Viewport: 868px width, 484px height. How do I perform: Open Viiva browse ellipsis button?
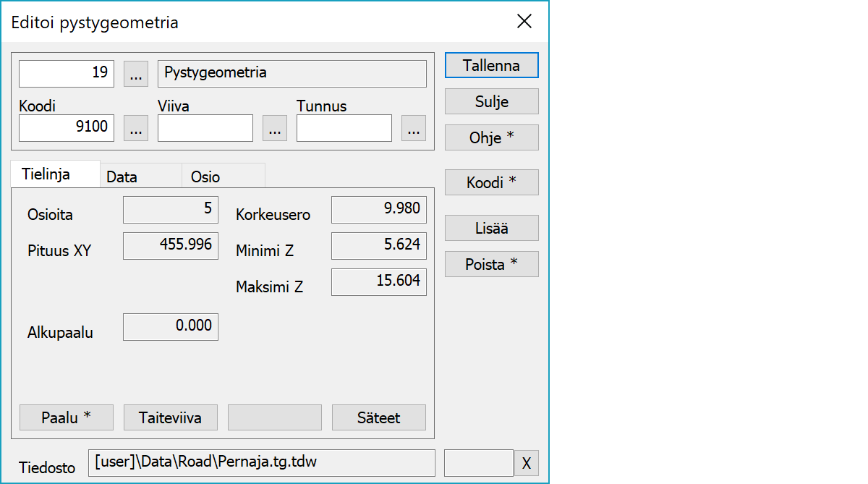point(274,128)
